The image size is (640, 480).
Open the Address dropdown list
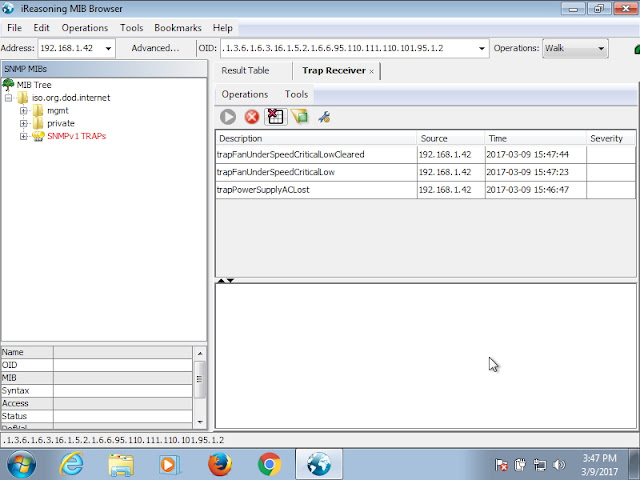(x=108, y=48)
